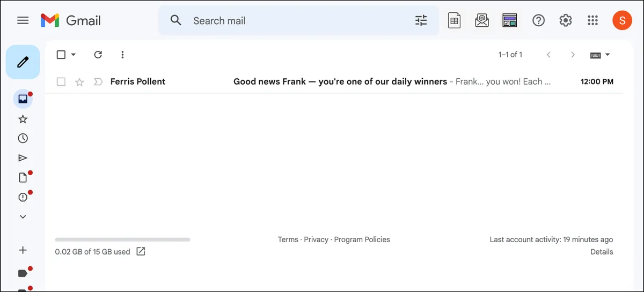
Task: Show search options filter icon
Action: (421, 20)
